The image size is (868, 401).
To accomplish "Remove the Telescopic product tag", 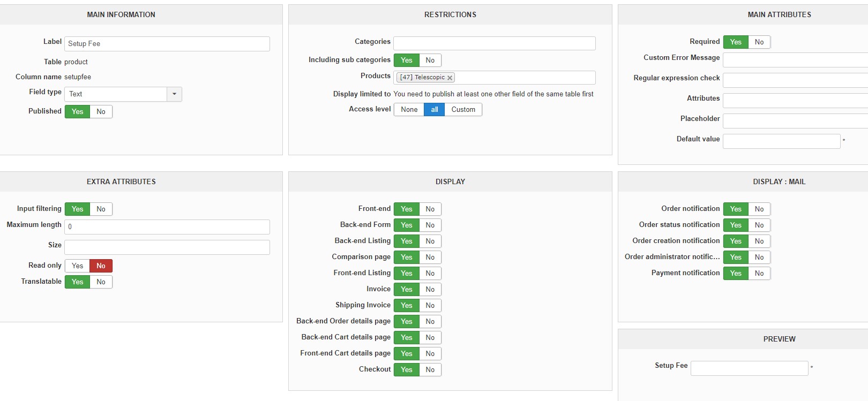I will [450, 78].
